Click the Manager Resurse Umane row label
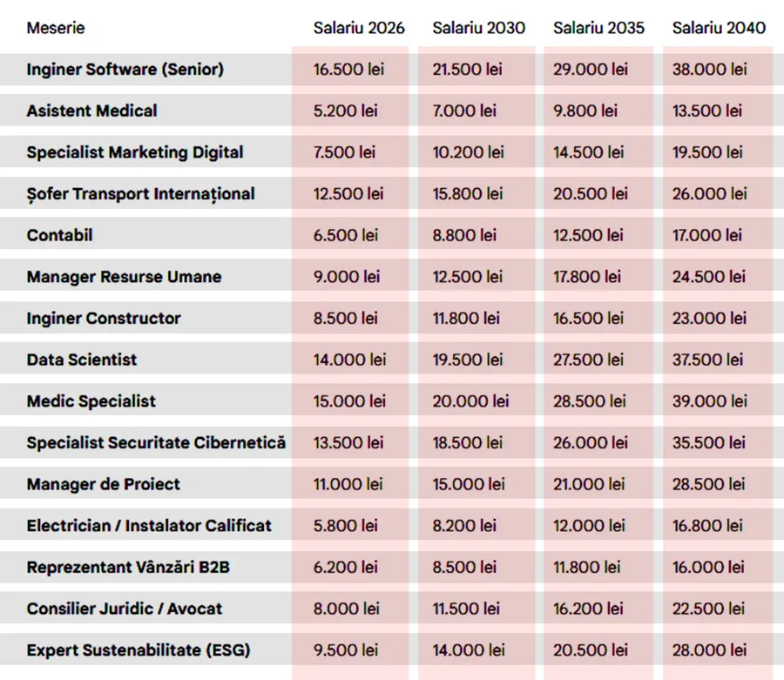This screenshot has height=680, width=784. [x=124, y=277]
